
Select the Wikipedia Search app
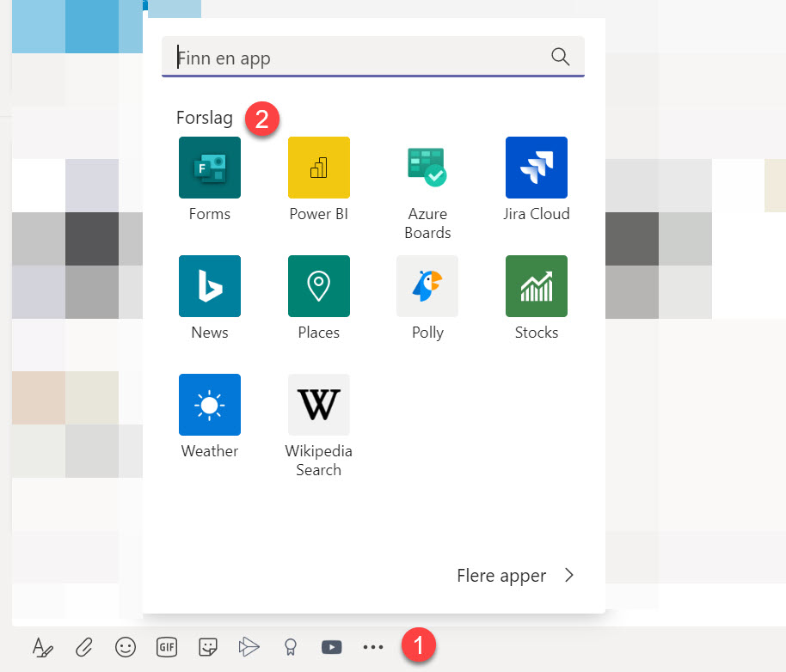pos(318,404)
